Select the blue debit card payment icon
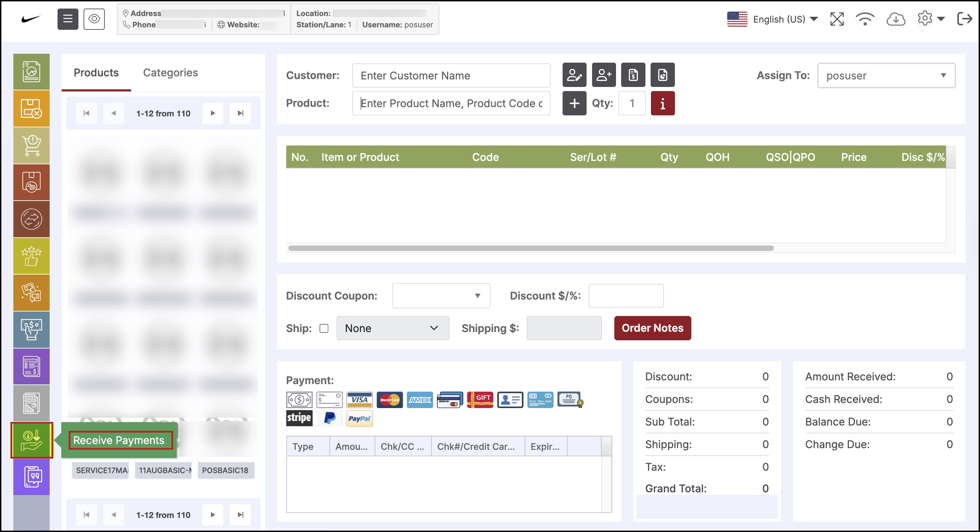 pos(540,400)
